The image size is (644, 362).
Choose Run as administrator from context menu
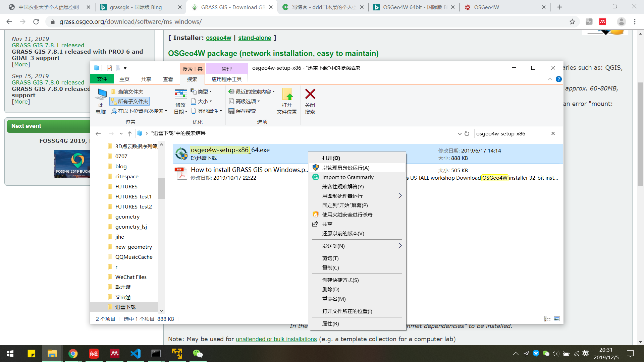(346, 168)
